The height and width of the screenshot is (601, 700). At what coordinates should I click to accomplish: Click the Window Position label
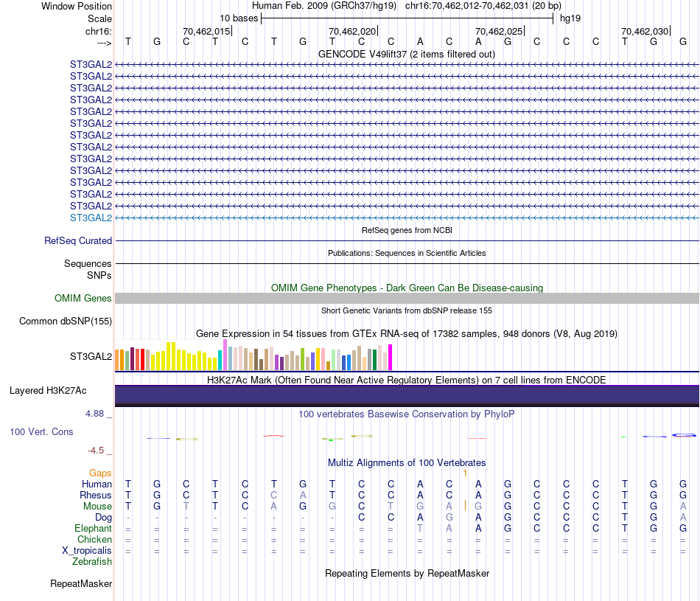(77, 6)
